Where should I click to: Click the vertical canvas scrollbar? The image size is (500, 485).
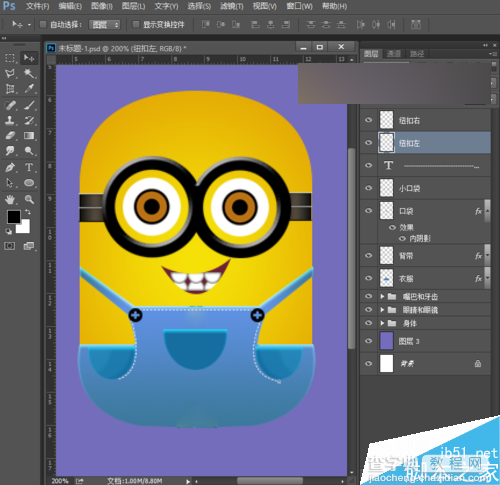[x=351, y=248]
